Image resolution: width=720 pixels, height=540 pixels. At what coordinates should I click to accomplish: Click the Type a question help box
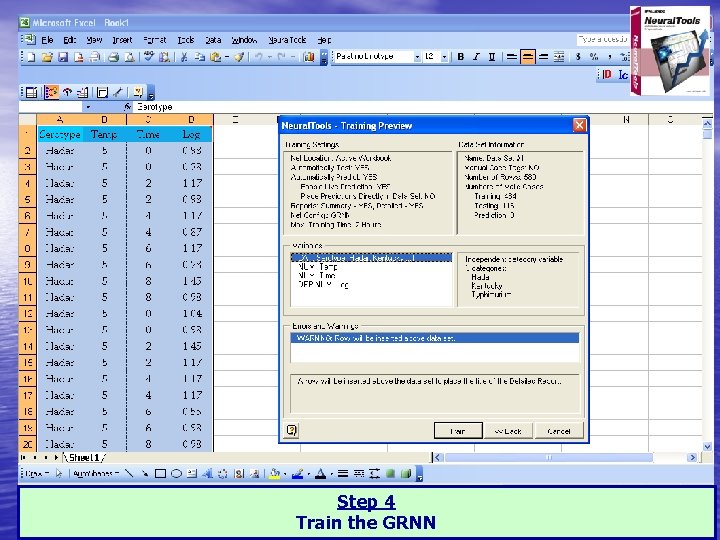(602, 40)
